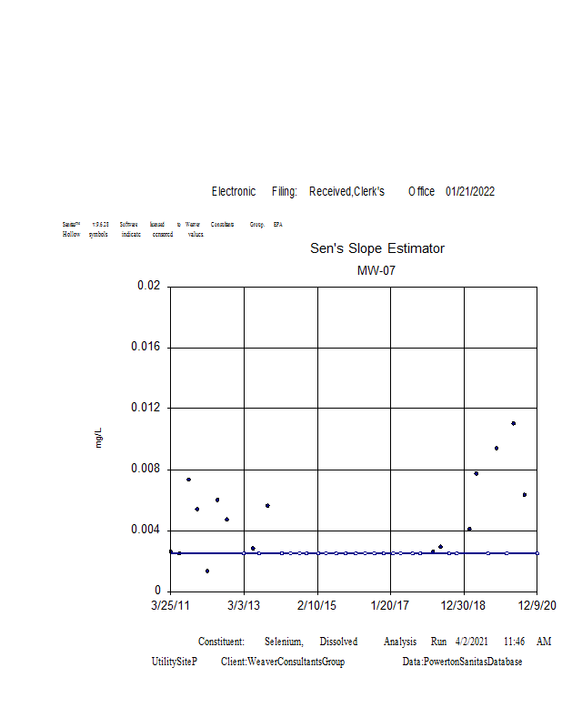Select the 0.016 y-axis tick label
This screenshot has height=728, width=562.
click(x=146, y=347)
